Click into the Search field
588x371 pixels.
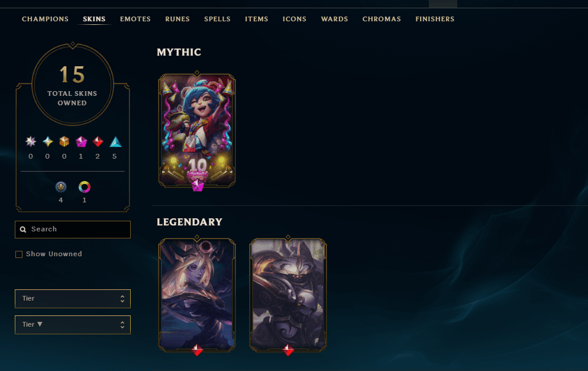73,230
